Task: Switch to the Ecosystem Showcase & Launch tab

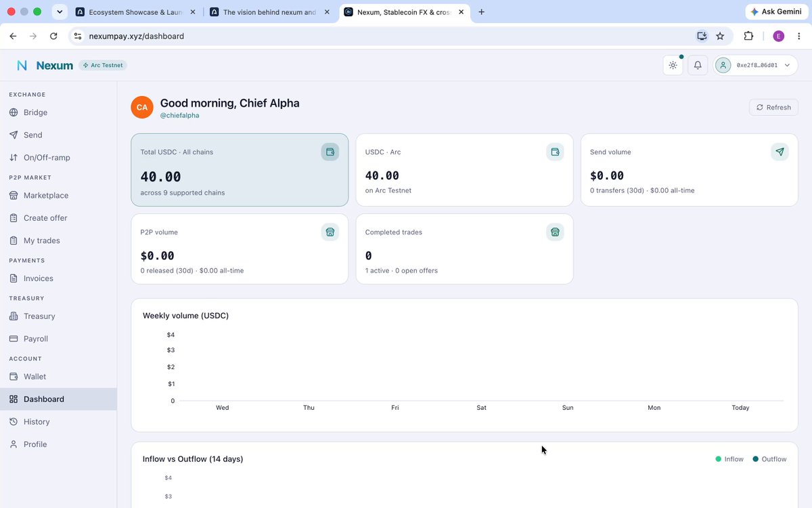Action: pyautogui.click(x=136, y=12)
